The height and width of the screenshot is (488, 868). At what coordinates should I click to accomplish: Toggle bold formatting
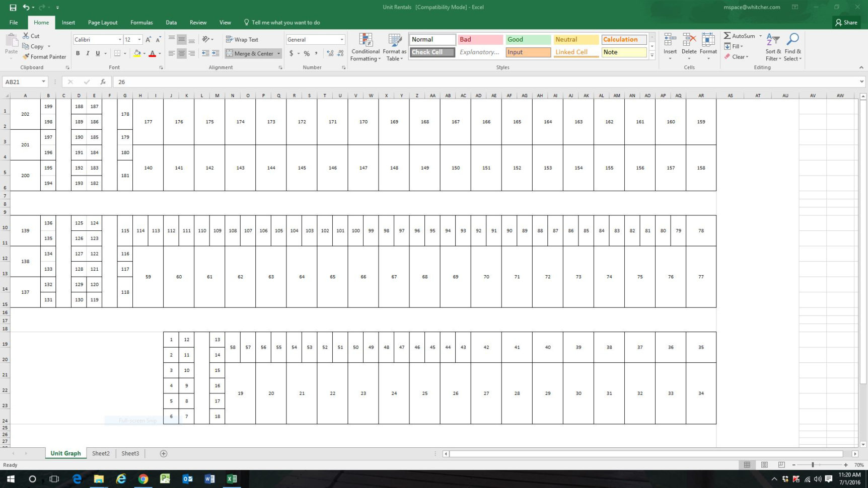pos(78,53)
